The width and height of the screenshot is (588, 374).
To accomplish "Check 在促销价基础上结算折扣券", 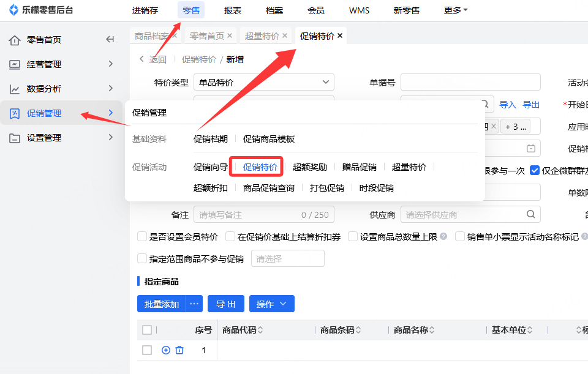I will click(x=230, y=236).
